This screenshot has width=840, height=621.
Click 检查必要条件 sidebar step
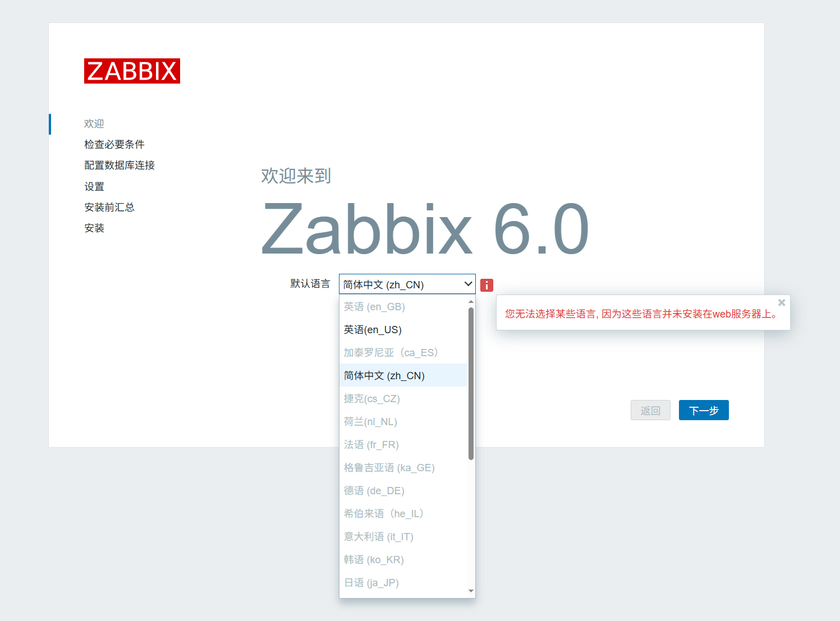point(114,144)
